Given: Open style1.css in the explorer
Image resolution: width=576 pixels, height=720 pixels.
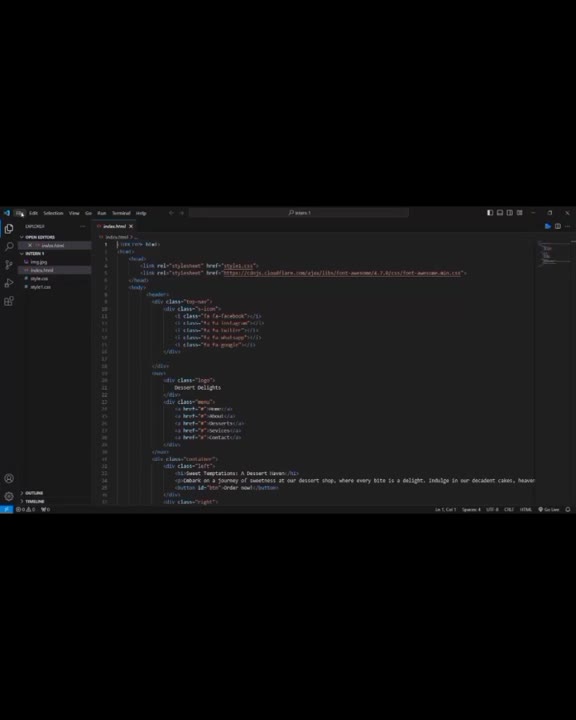Looking at the screenshot, I should [40, 287].
